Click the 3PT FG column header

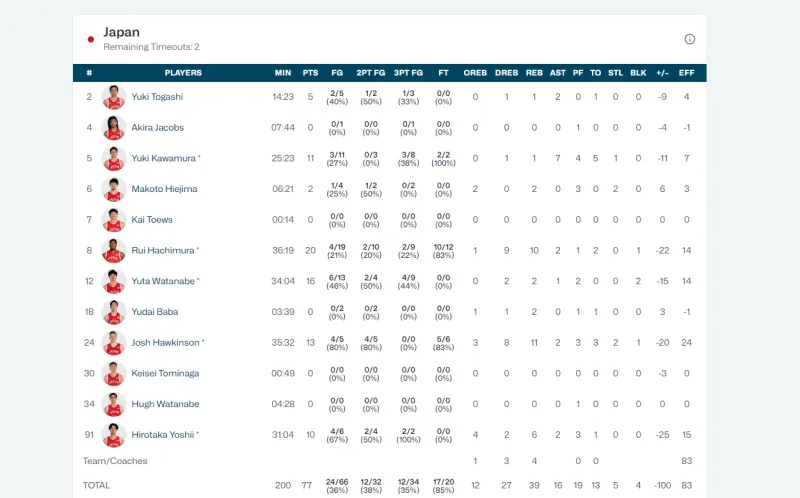[x=408, y=73]
